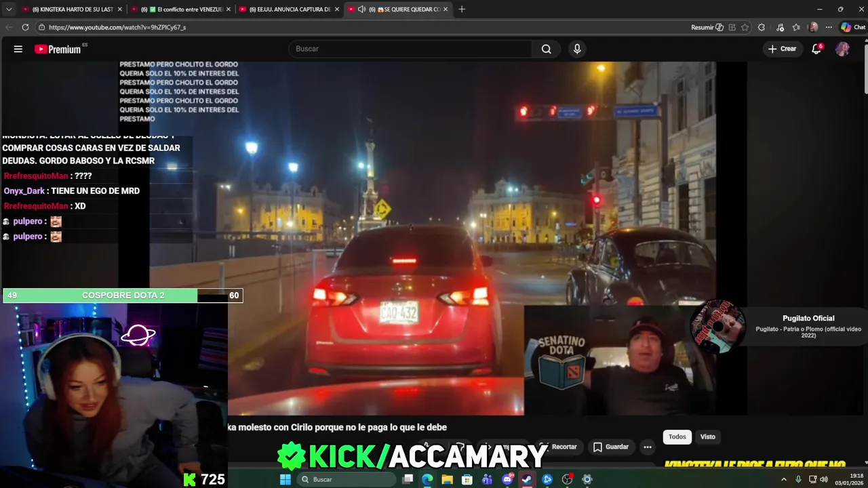Open the media control music icon
Image resolution: width=868 pixels, height=488 pixels.
[x=781, y=27]
